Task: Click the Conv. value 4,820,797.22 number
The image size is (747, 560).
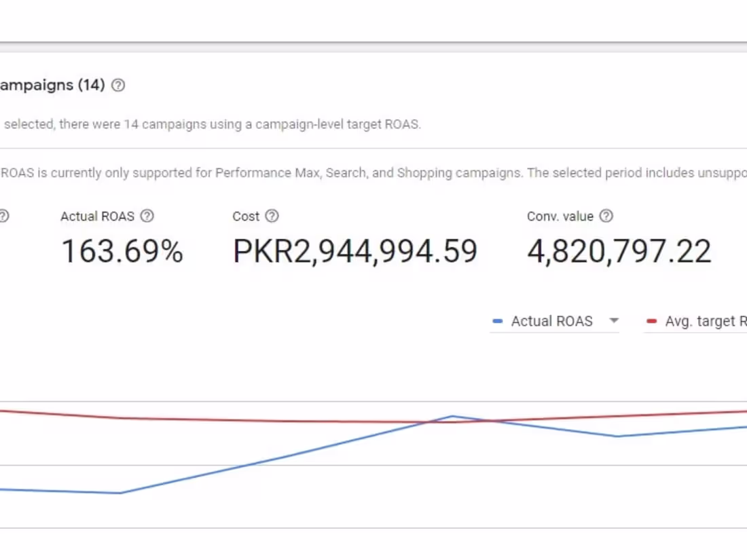Action: pyautogui.click(x=619, y=251)
